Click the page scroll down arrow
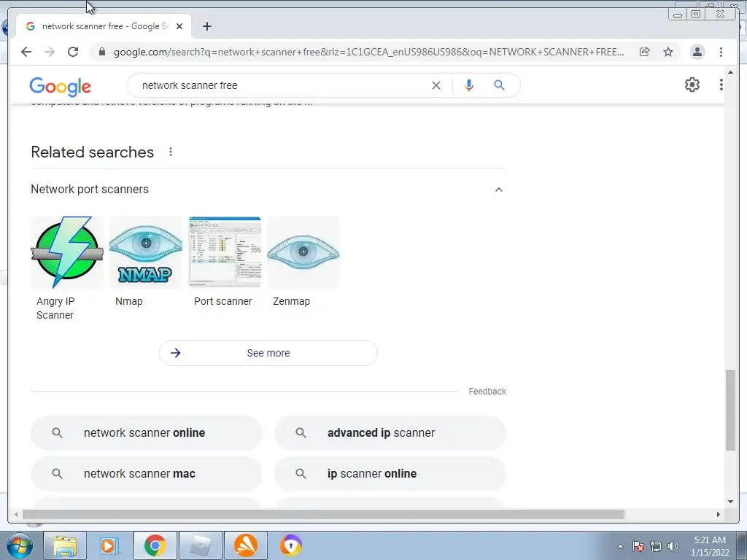Viewport: 747px width, 560px height. (x=730, y=502)
